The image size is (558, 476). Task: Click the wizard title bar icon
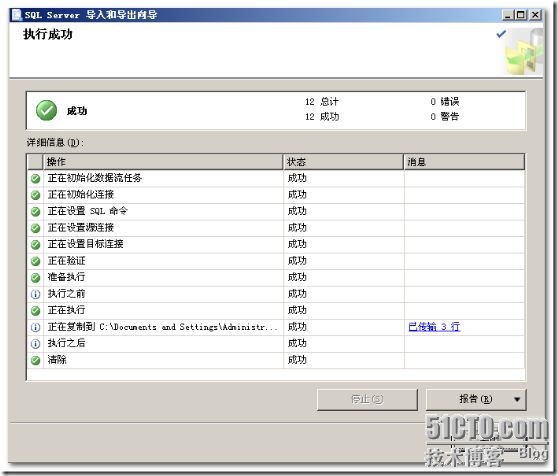pyautogui.click(x=17, y=15)
